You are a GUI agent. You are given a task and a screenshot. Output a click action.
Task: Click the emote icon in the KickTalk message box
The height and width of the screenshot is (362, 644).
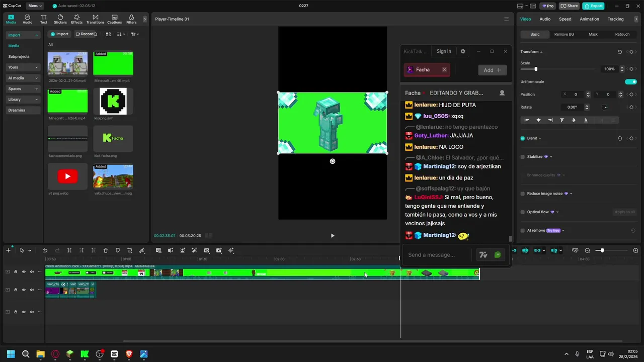coord(498,255)
